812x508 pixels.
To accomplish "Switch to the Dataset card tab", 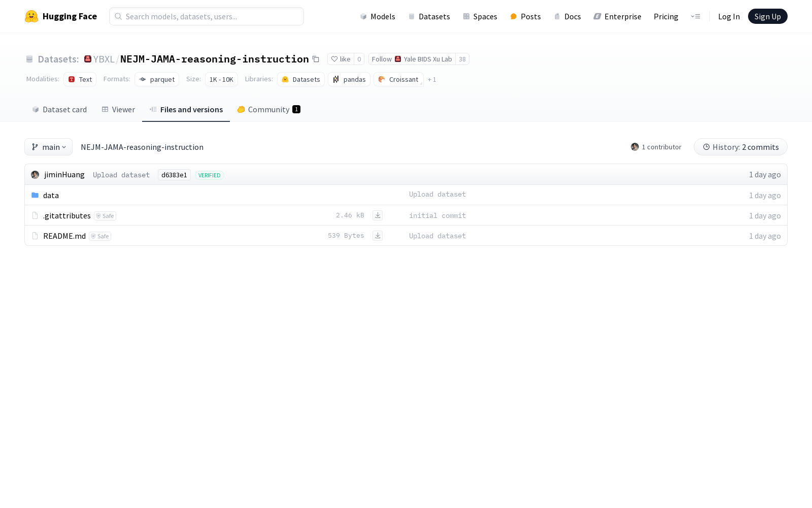I will pyautogui.click(x=59, y=110).
